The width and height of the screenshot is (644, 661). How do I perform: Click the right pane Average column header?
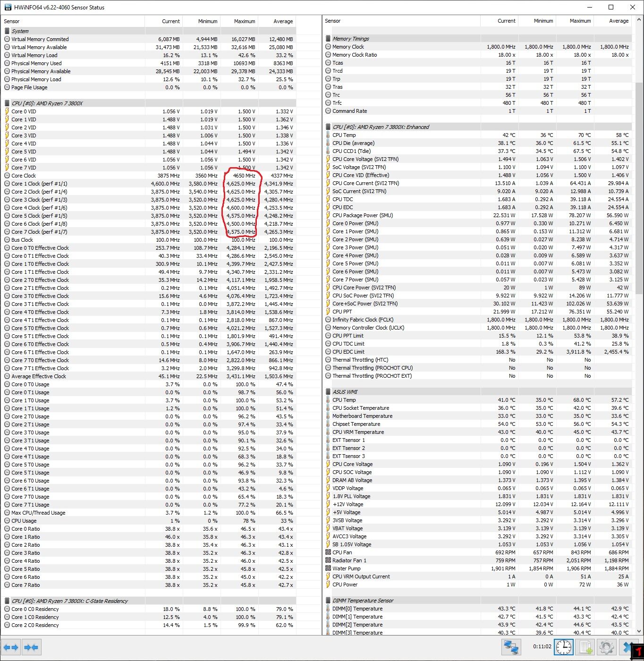click(x=612, y=21)
